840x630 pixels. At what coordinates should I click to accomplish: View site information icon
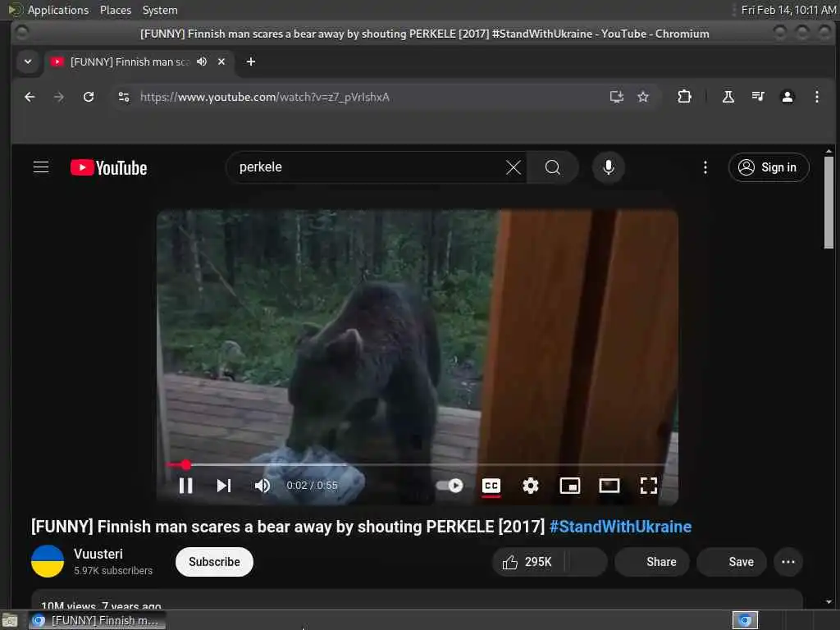coord(124,97)
